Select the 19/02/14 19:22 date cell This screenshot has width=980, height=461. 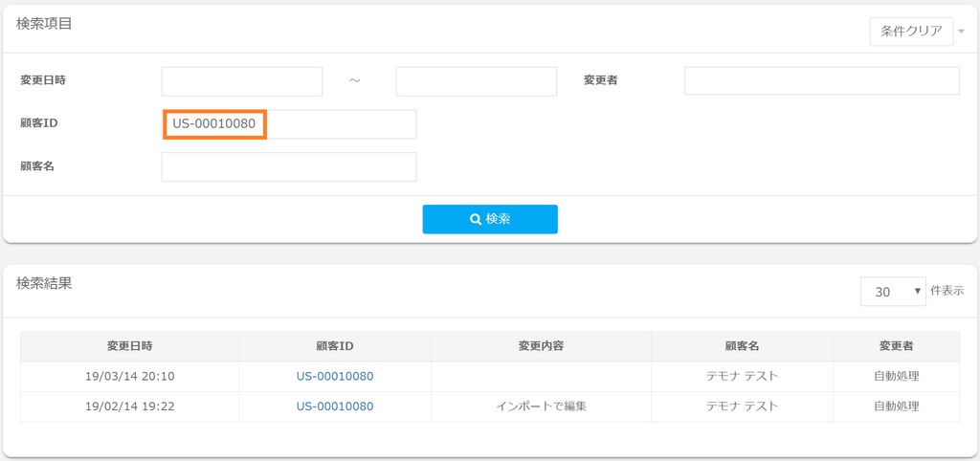[x=129, y=406]
